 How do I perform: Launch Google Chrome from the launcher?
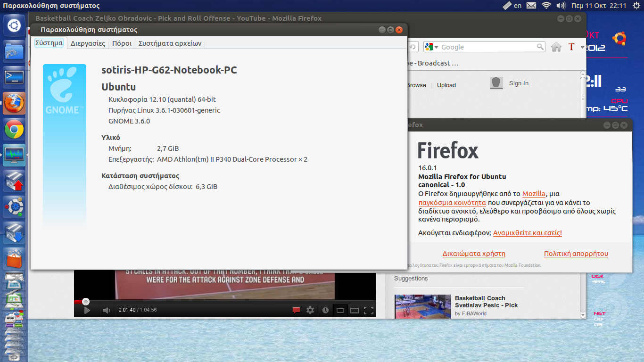coord(14,129)
